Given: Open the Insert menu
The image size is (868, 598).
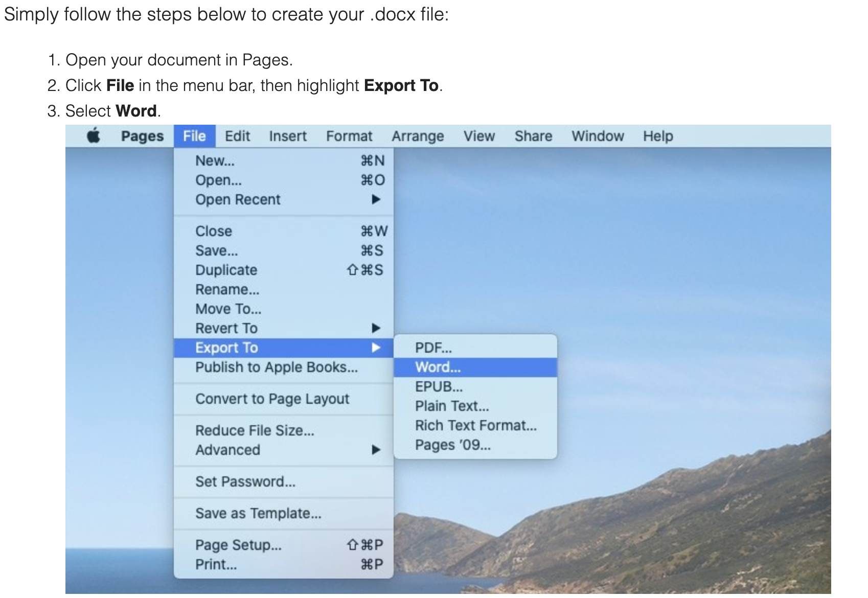Looking at the screenshot, I should tap(288, 136).
